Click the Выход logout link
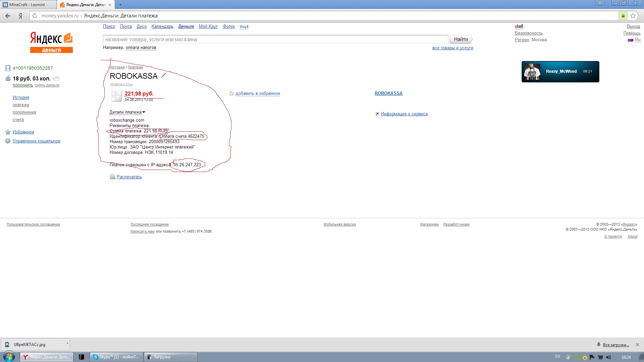Viewport: 644px width, 362px height. point(633,26)
